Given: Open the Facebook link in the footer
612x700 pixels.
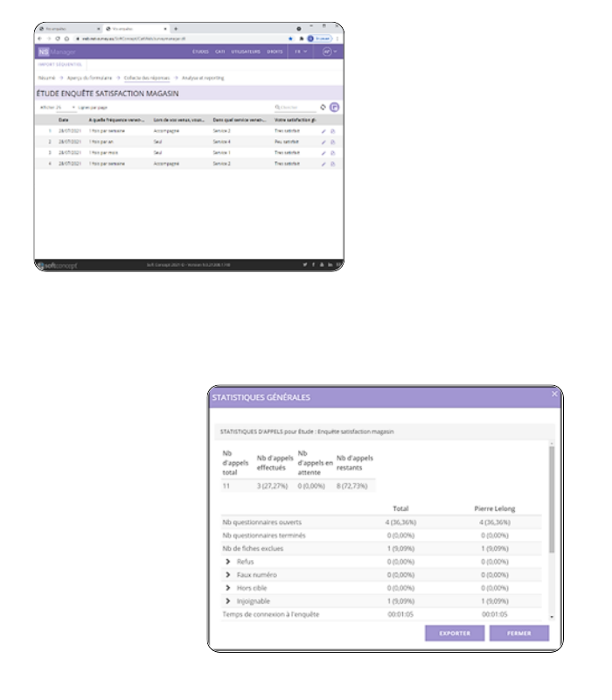Looking at the screenshot, I should [313, 265].
